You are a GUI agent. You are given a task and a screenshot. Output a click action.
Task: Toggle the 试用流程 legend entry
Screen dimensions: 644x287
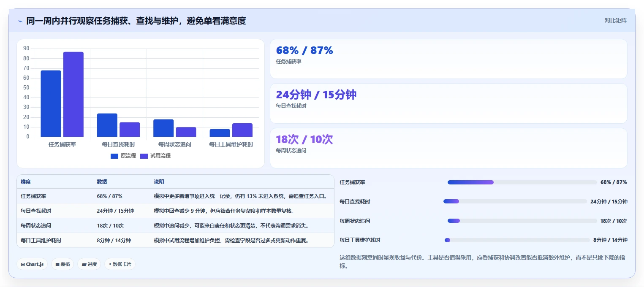pyautogui.click(x=155, y=156)
